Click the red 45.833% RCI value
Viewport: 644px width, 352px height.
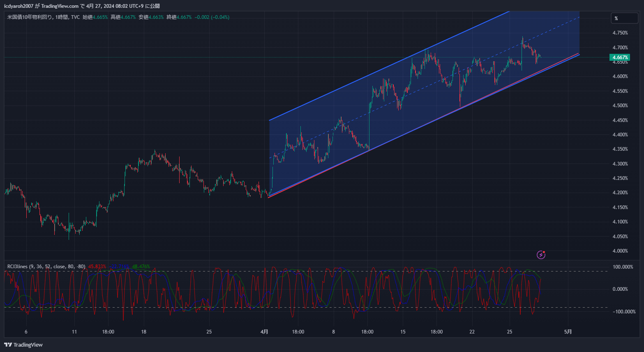point(97,267)
